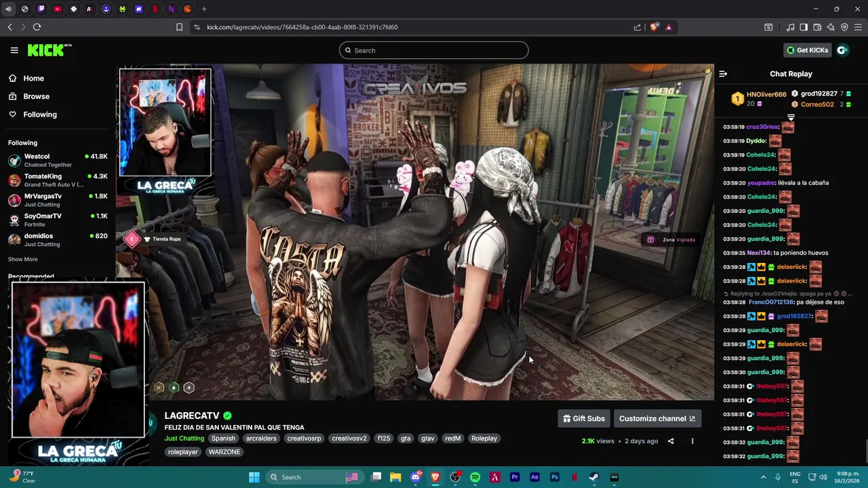Click the Windows Start button

[x=254, y=477]
